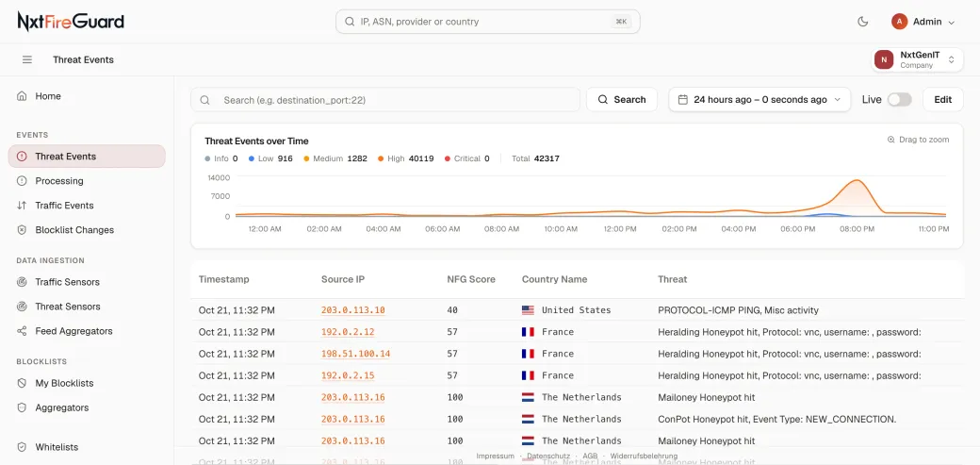Enable the Live toggle switch

click(x=899, y=100)
